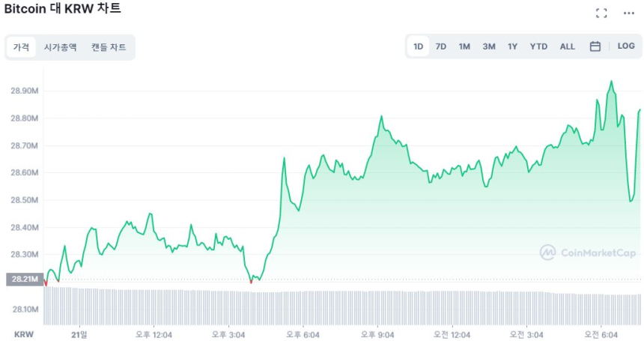Switch range to YTD
Screen dimensions: 644x341
538,46
